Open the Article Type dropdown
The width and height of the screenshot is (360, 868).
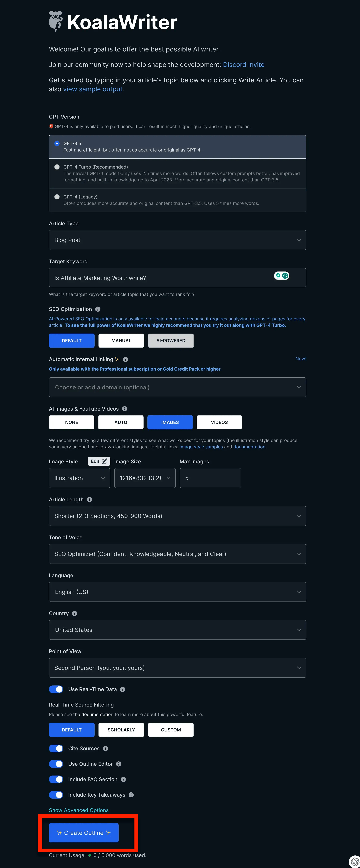(x=177, y=240)
